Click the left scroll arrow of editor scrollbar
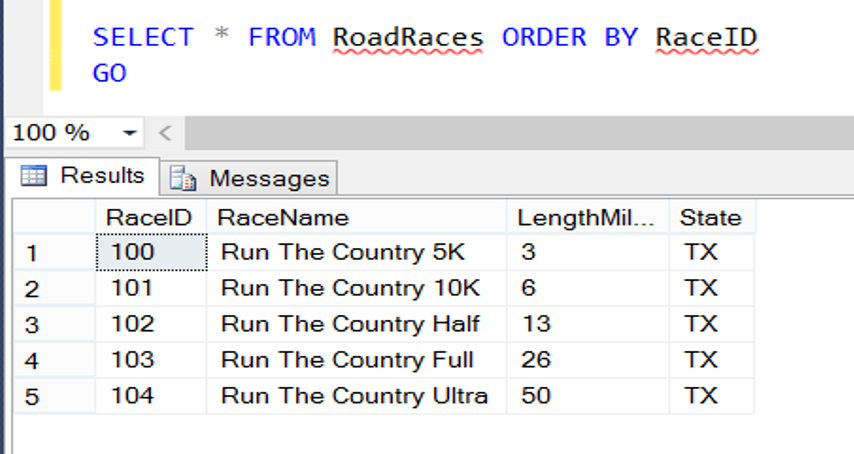854x454 pixels. click(165, 133)
